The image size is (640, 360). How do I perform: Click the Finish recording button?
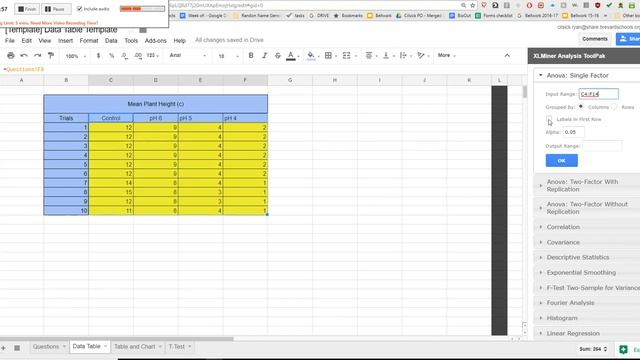pos(27,9)
